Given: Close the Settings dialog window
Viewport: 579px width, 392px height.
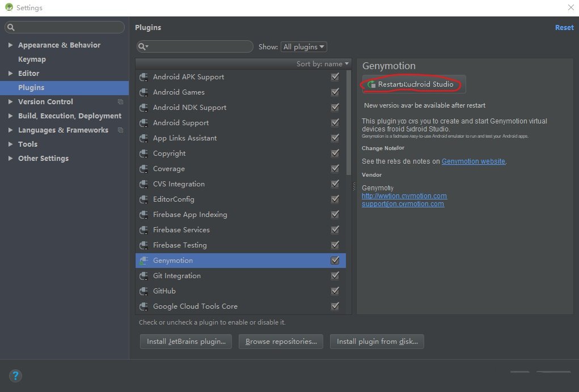Looking at the screenshot, I should 570,7.
